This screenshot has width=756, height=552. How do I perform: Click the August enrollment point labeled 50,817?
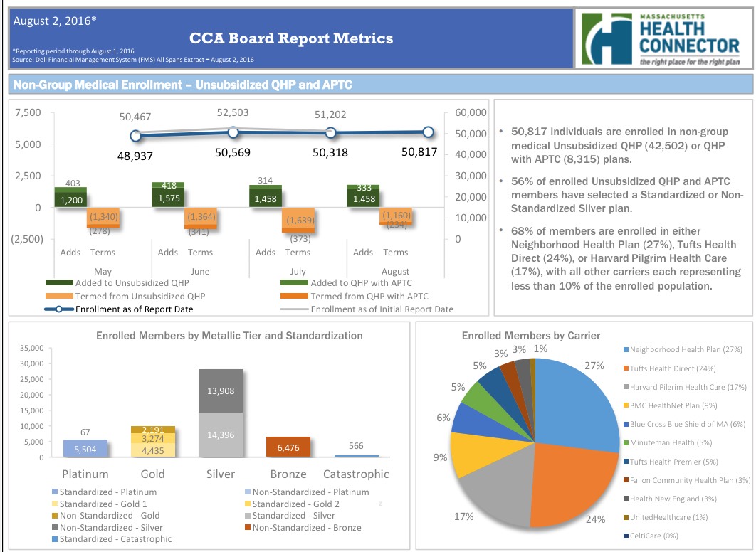428,132
